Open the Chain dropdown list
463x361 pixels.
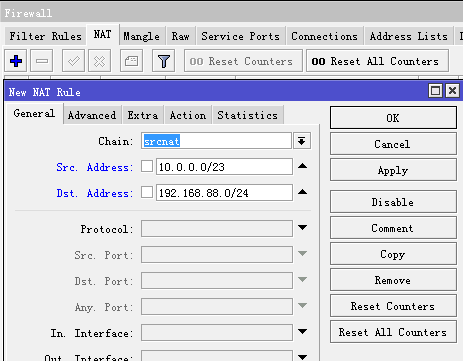[302, 141]
